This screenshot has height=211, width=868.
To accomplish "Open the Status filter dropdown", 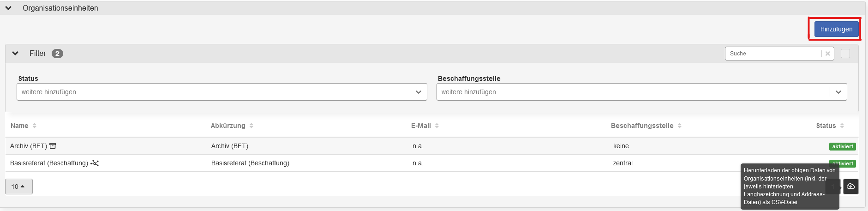I will (418, 92).
